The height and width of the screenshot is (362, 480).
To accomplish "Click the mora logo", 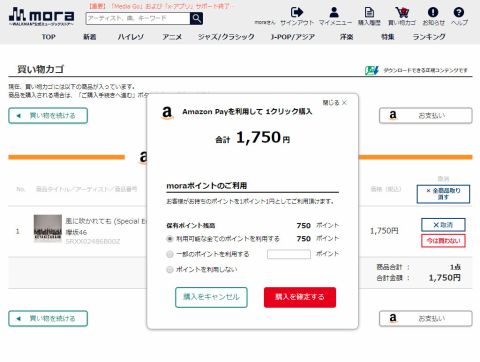I will (41, 16).
